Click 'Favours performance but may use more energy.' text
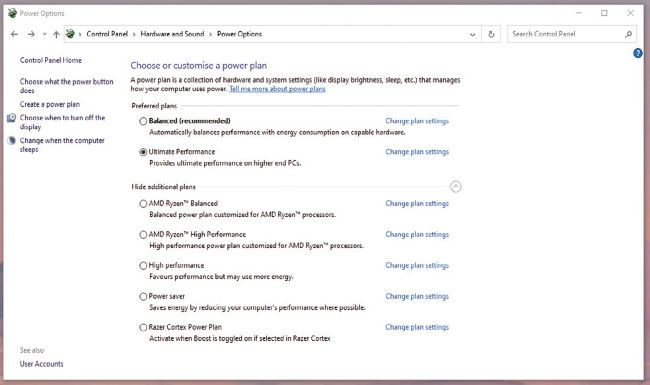The image size is (650, 385). coord(221,276)
